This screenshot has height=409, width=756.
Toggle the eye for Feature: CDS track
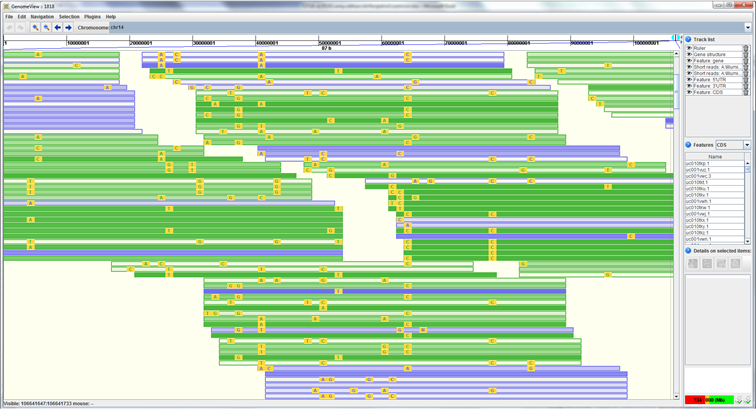point(689,92)
